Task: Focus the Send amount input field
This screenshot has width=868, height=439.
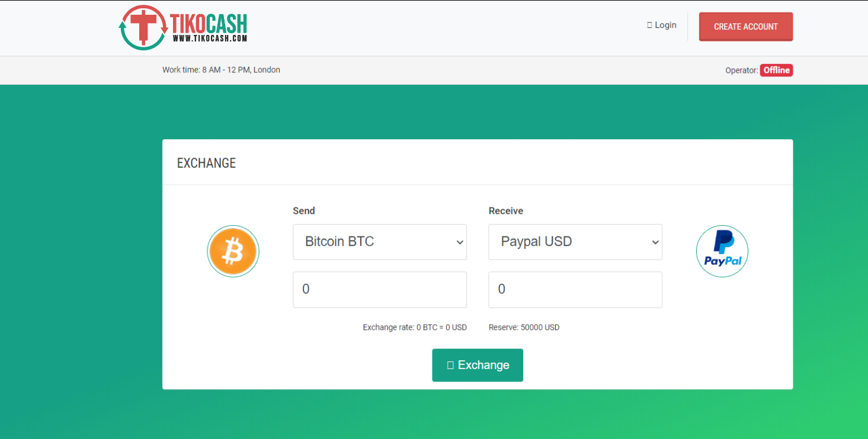Action: tap(380, 290)
